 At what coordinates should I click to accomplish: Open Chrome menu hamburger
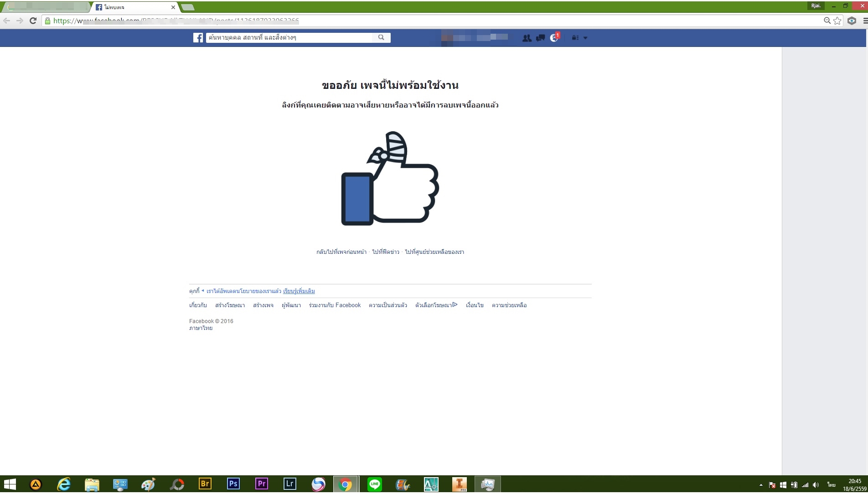point(865,21)
